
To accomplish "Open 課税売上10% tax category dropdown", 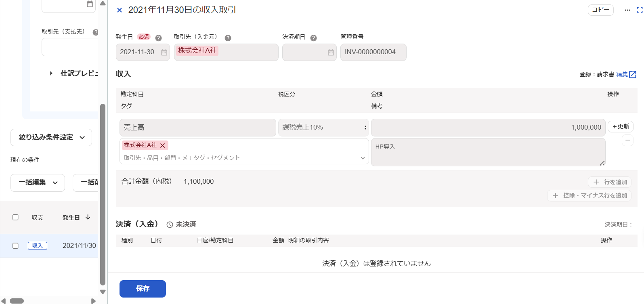I will pyautogui.click(x=323, y=128).
